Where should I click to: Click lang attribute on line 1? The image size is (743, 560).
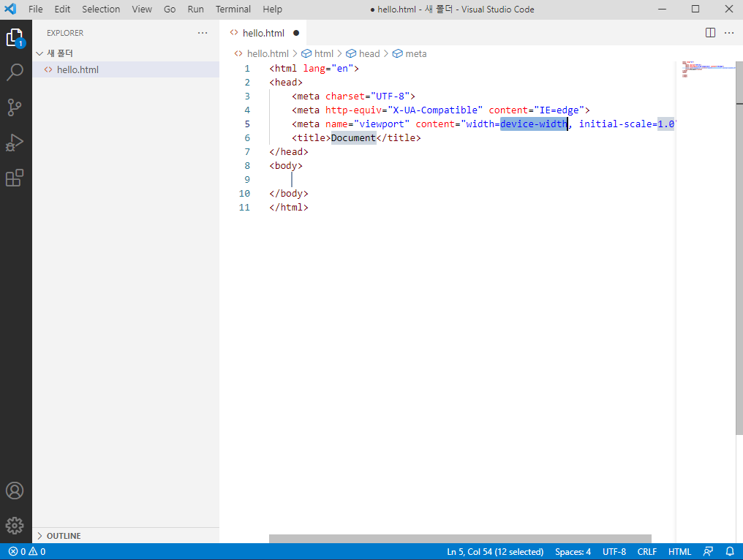pyautogui.click(x=314, y=69)
